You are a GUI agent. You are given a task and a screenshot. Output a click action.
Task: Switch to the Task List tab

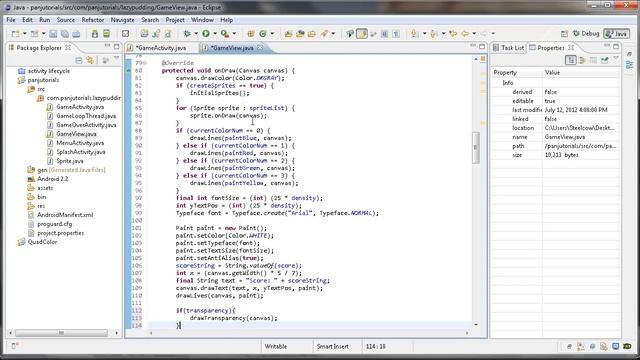coord(508,48)
